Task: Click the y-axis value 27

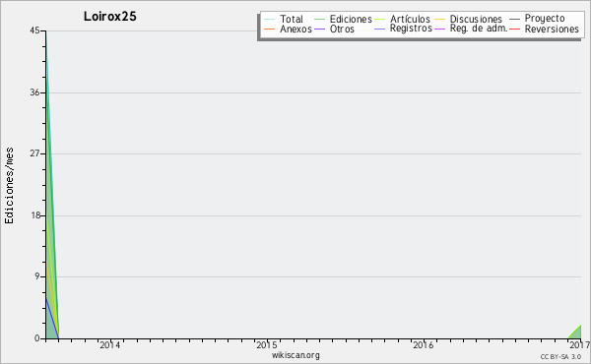Action: (34, 153)
